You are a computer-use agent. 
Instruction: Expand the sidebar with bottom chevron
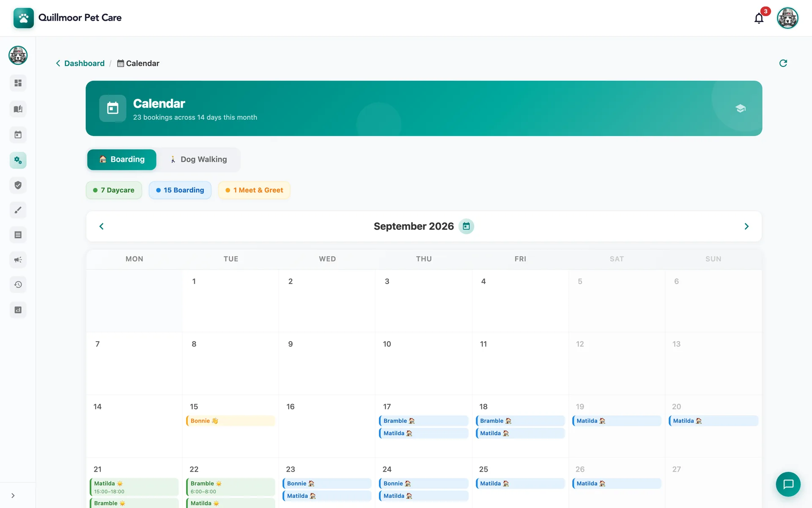(13, 496)
